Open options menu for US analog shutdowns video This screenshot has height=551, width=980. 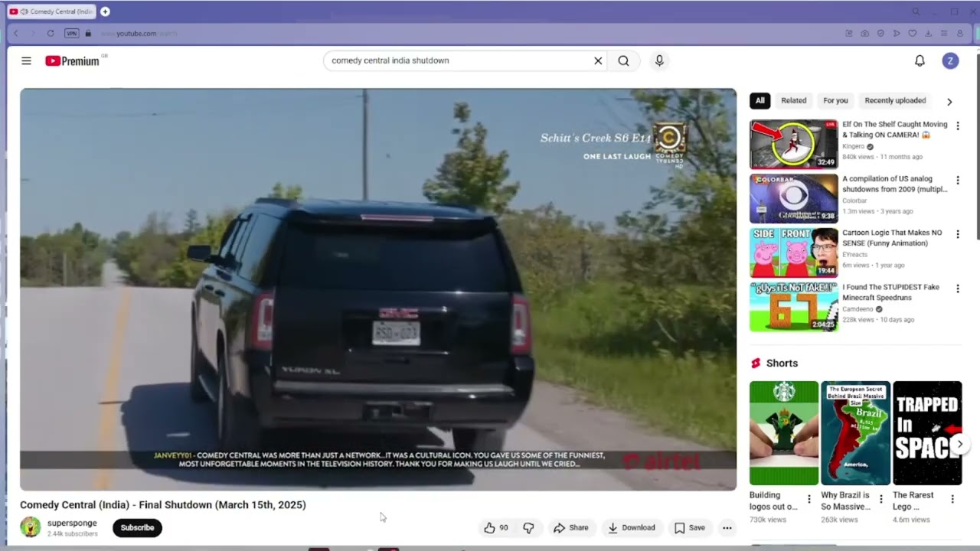click(957, 181)
